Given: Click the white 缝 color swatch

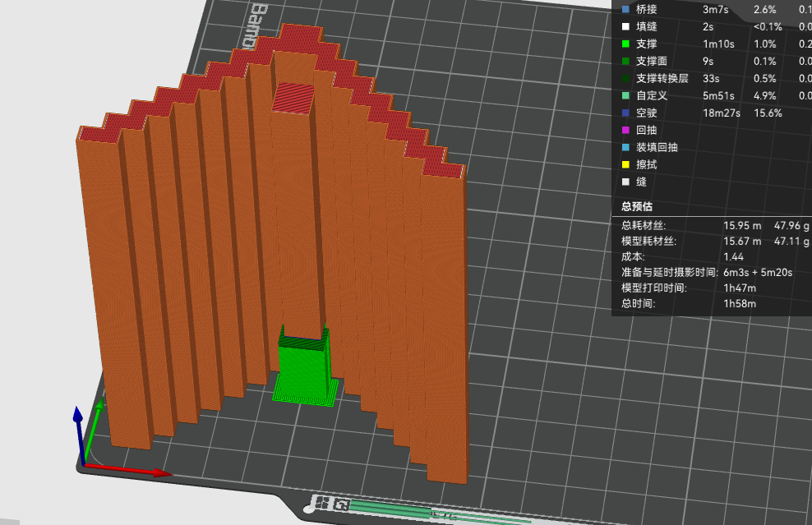Looking at the screenshot, I should point(625,182).
